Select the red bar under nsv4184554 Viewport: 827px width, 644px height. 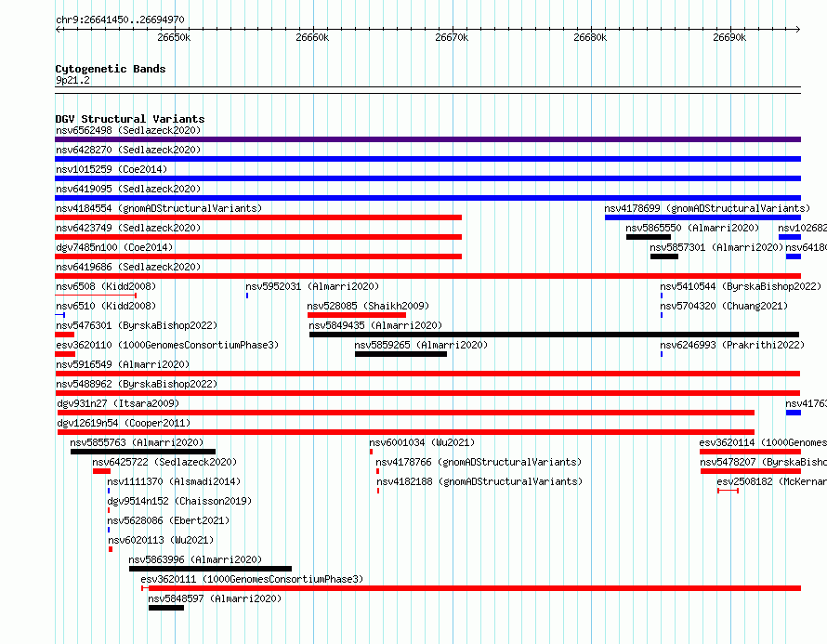[x=258, y=217]
